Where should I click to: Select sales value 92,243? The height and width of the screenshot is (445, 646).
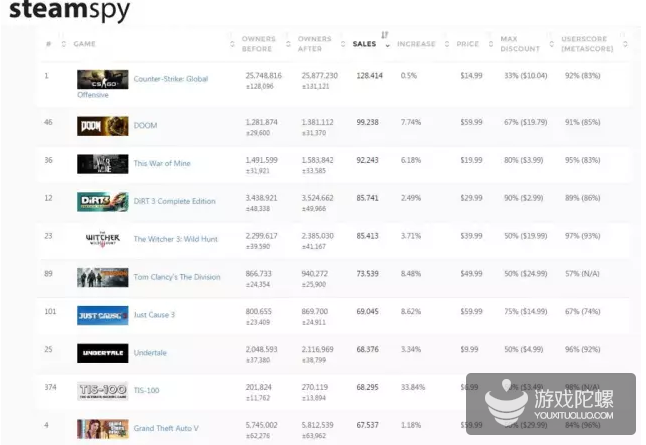click(367, 160)
